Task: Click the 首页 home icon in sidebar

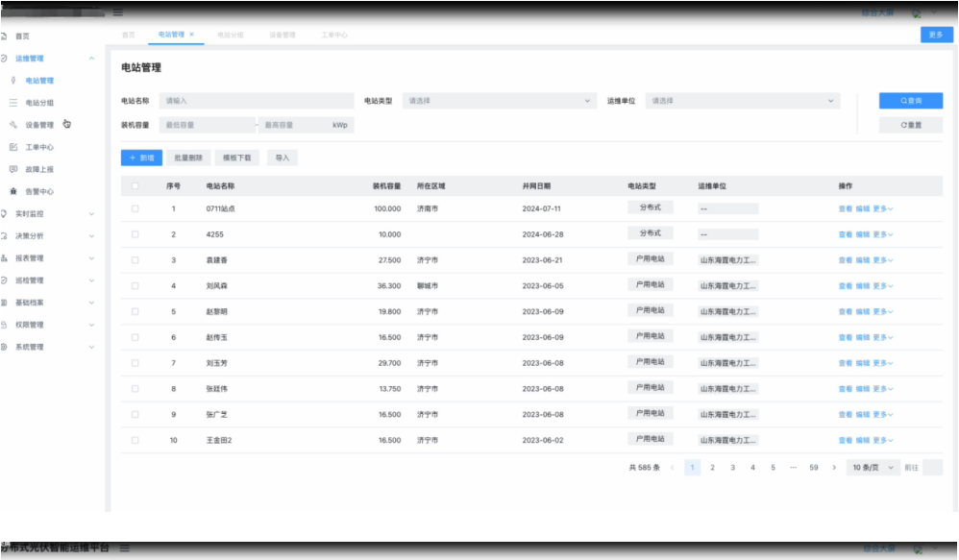Action: pyautogui.click(x=5, y=36)
